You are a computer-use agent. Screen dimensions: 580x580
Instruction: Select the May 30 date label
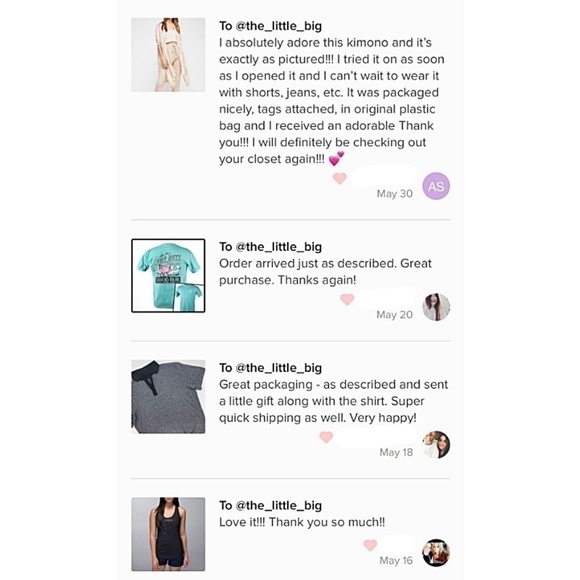point(394,194)
